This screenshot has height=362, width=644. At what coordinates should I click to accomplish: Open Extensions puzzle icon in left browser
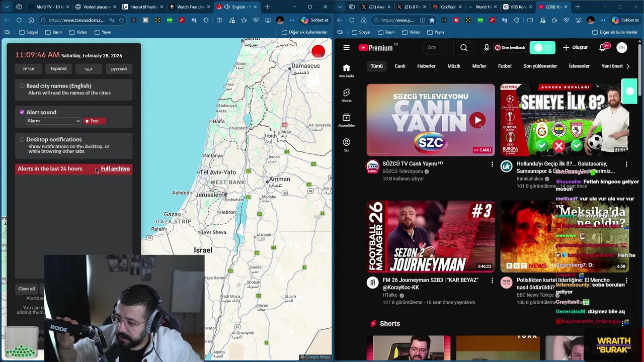206,20
